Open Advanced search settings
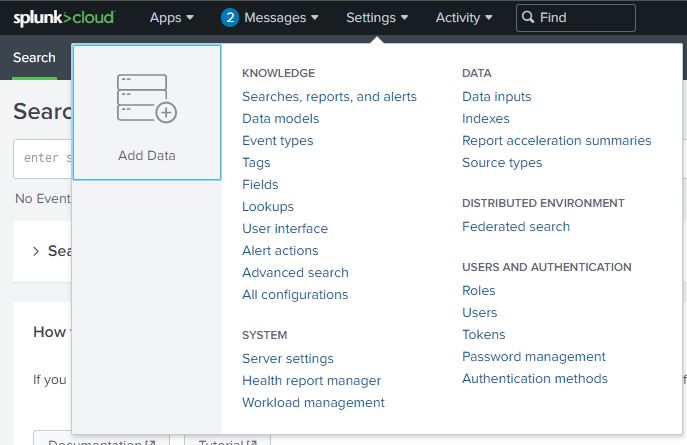 click(295, 272)
